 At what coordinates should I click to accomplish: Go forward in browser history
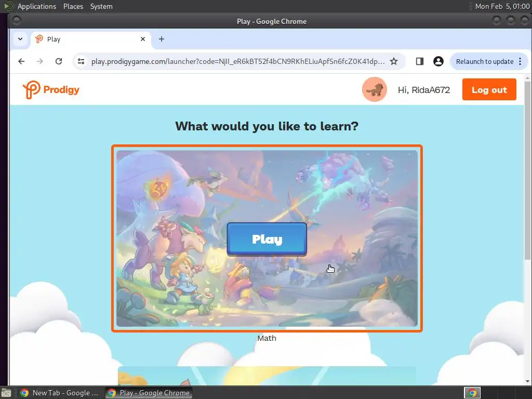click(39, 61)
